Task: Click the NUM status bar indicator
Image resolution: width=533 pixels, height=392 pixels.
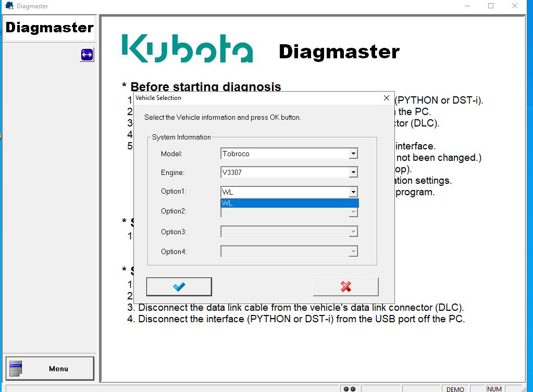Action: pyautogui.click(x=494, y=389)
